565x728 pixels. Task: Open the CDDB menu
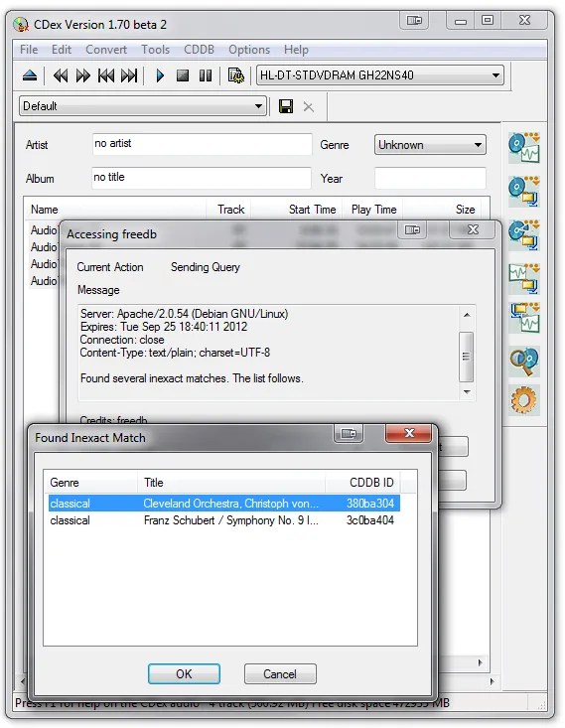pyautogui.click(x=199, y=50)
